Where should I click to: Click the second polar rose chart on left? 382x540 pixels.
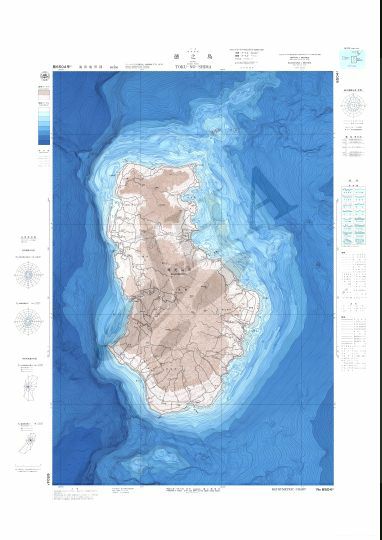pos(29,322)
